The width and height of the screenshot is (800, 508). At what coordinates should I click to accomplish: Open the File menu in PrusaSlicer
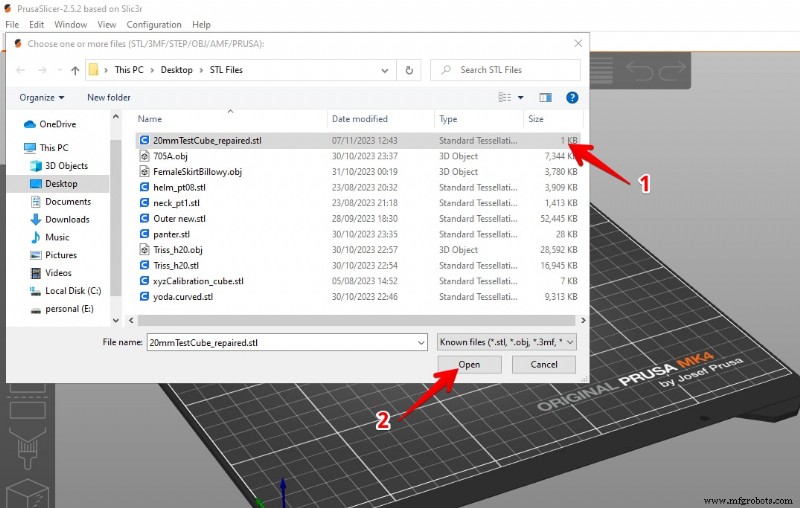click(x=12, y=24)
